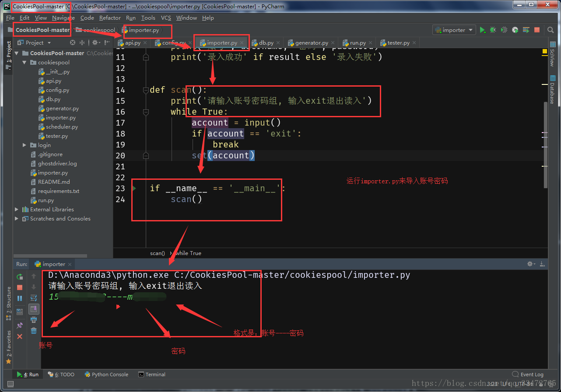The width and height of the screenshot is (561, 392).
Task: Hide the Project tool window
Action: [x=107, y=42]
